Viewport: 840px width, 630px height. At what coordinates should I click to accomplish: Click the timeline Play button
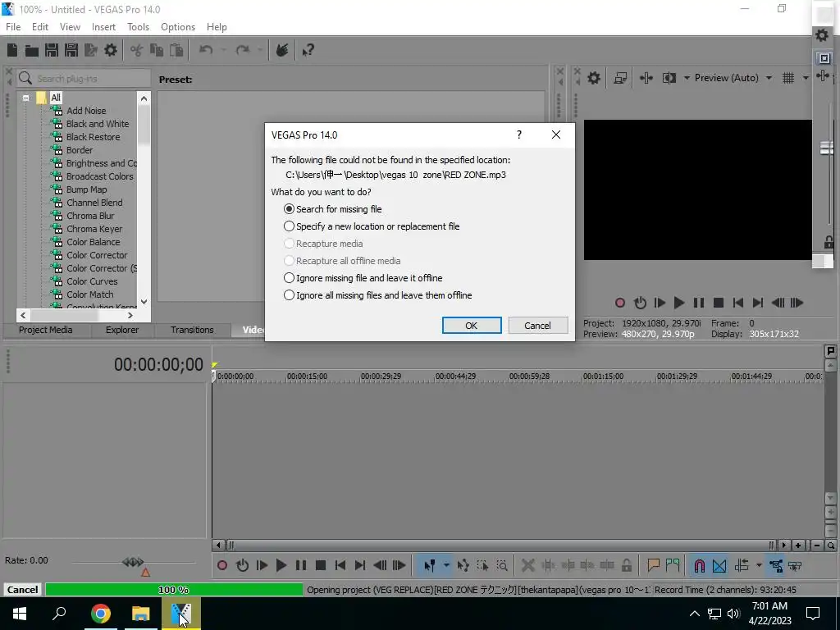281,565
